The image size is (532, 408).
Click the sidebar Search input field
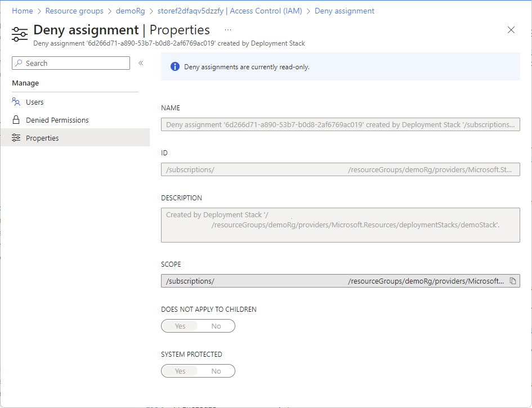[x=71, y=63]
